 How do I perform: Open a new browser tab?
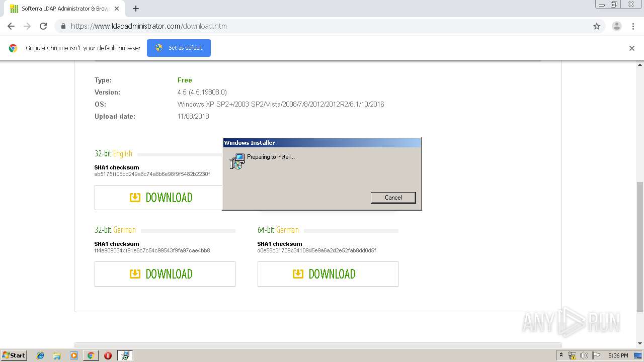136,9
